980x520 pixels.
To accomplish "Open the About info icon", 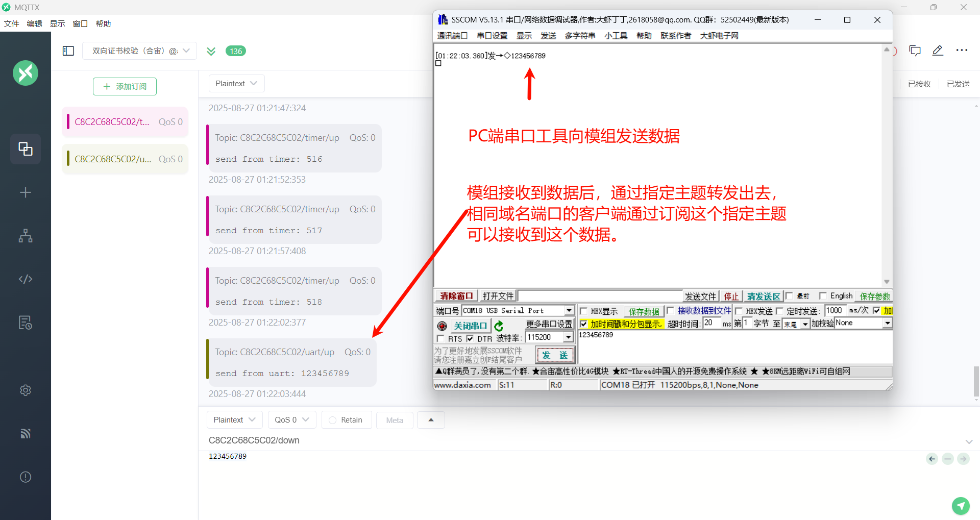I will coord(26,477).
